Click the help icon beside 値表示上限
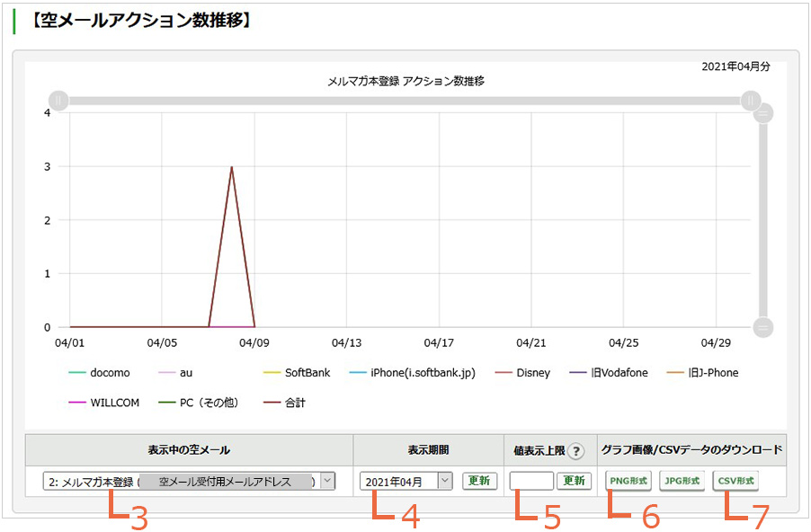811x532 pixels. click(575, 451)
